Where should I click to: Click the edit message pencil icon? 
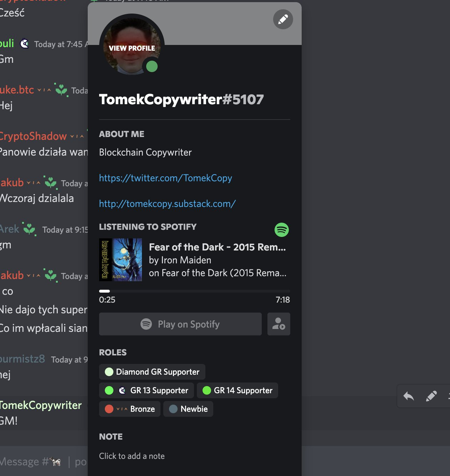point(431,396)
